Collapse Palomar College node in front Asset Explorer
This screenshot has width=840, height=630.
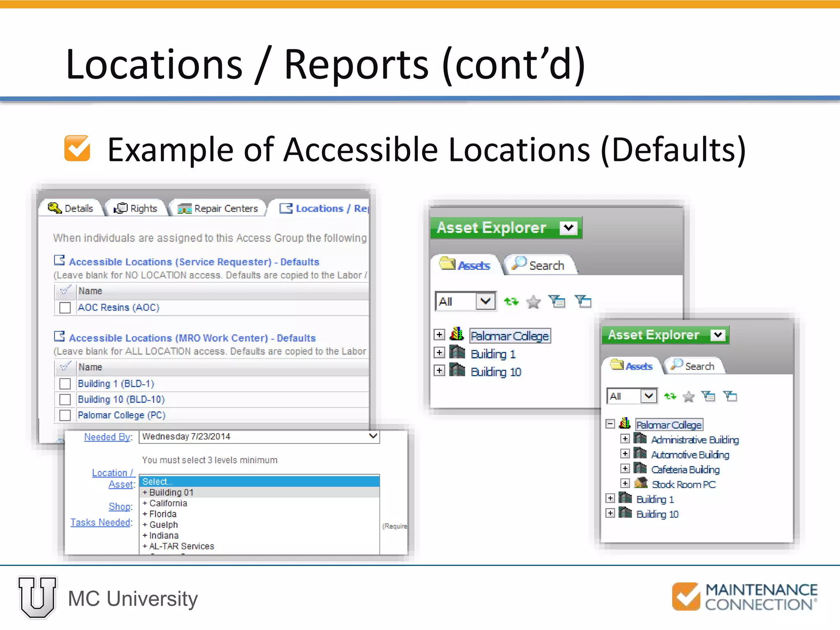tap(610, 424)
